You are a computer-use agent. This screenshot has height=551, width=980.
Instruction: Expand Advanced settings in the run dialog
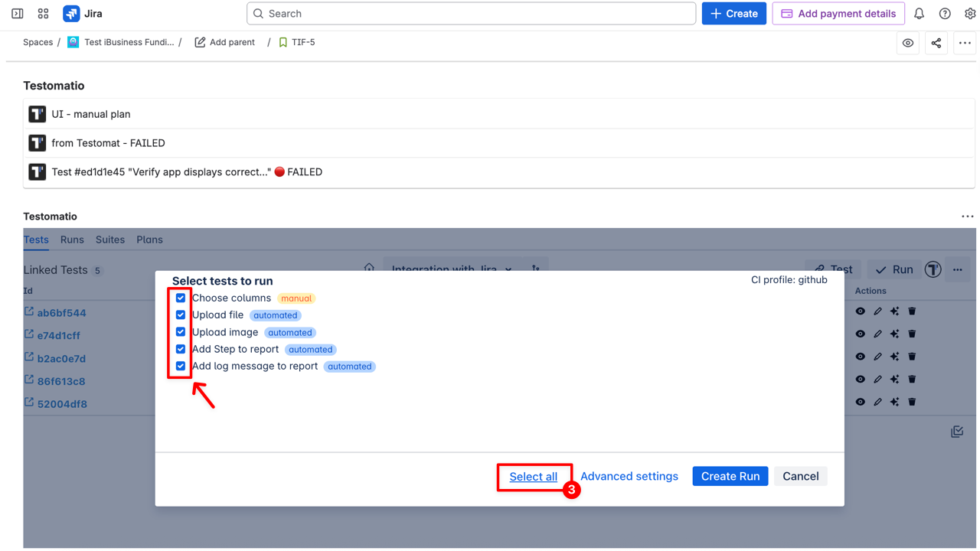tap(629, 476)
